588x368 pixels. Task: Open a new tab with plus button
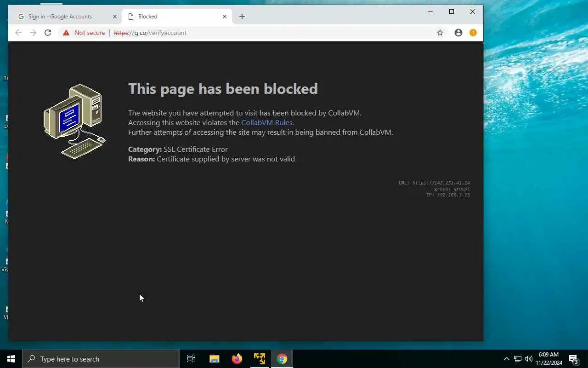[x=242, y=17]
